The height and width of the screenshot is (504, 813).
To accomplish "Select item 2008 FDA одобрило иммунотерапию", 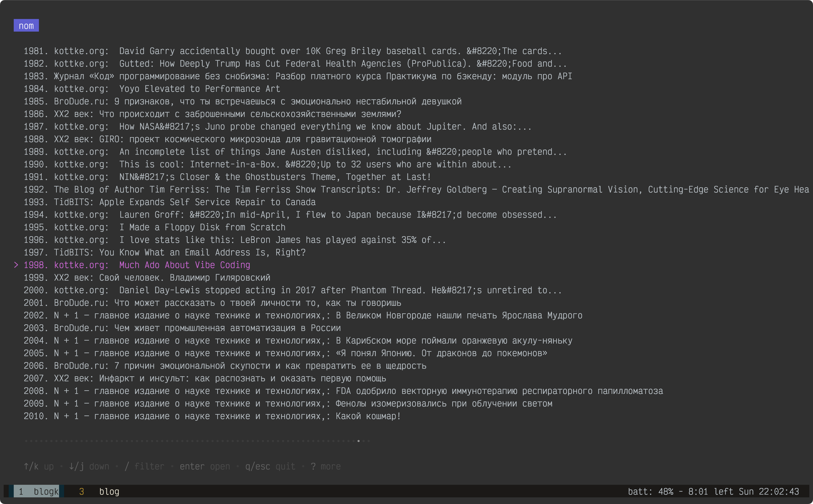I will tap(343, 391).
